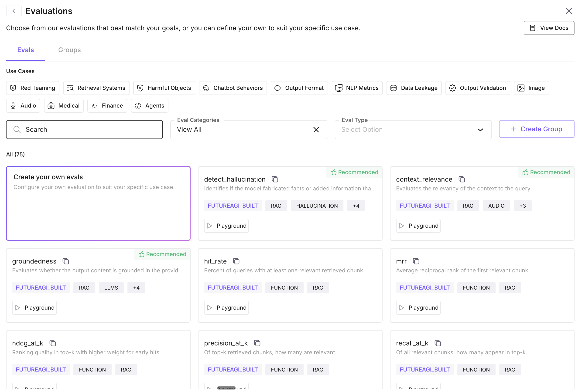Open the Eval Type dropdown
This screenshot has height=392, width=582.
[x=413, y=130]
